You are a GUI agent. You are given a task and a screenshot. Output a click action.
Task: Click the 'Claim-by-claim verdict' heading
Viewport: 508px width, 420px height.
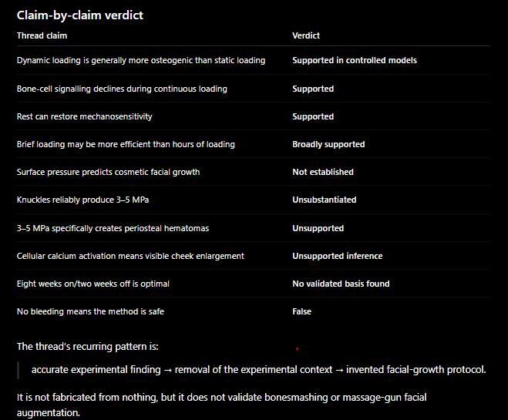pyautogui.click(x=80, y=15)
